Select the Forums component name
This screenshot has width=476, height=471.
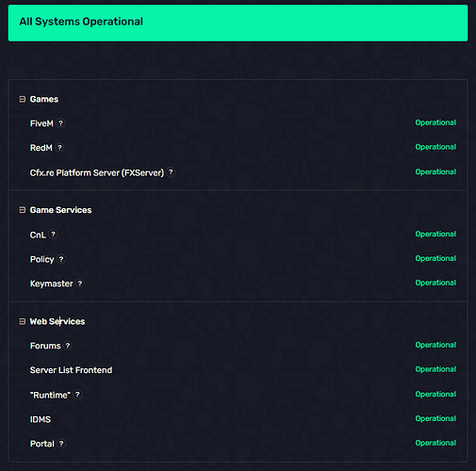click(45, 346)
